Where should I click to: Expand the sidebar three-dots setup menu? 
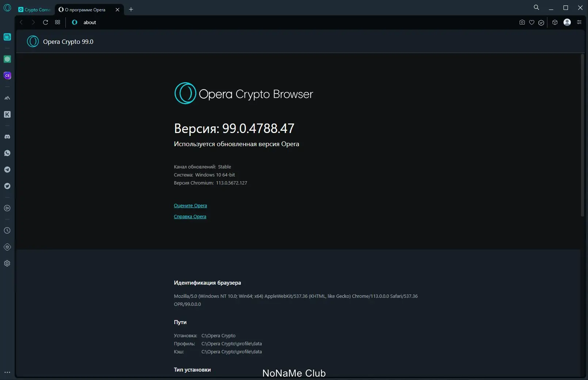7,372
